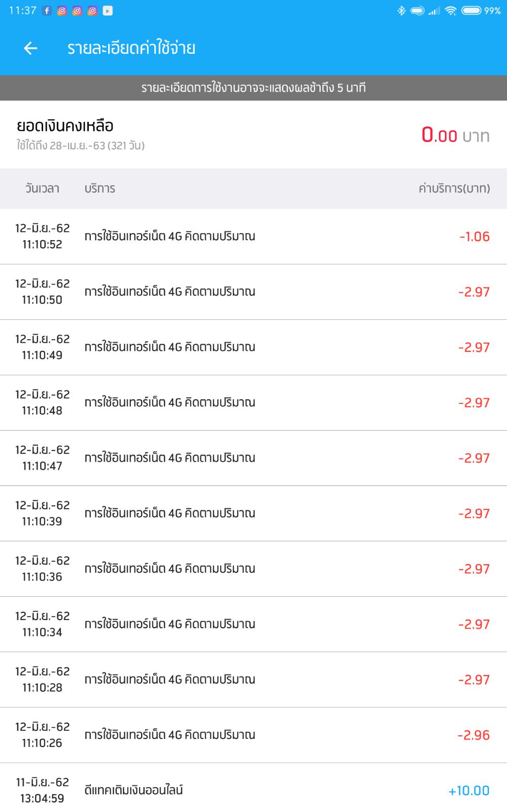The image size is (507, 812).
Task: Tap the back arrow in header
Action: (x=30, y=48)
